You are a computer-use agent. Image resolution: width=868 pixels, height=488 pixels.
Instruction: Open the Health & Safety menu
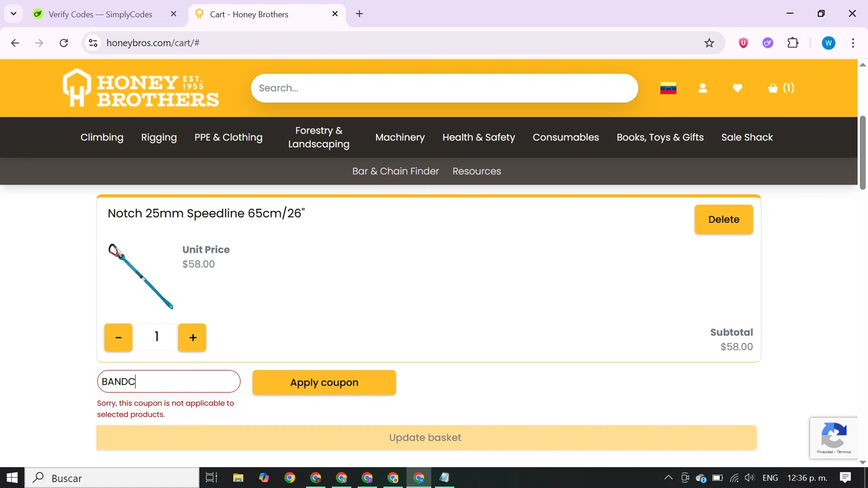click(479, 138)
